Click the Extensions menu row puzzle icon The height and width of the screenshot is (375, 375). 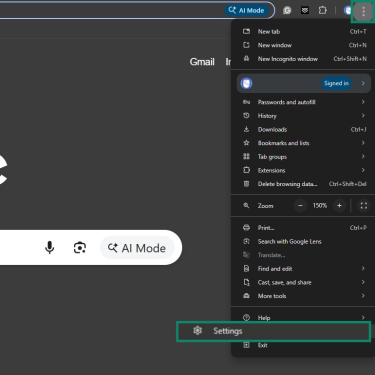pyautogui.click(x=246, y=170)
